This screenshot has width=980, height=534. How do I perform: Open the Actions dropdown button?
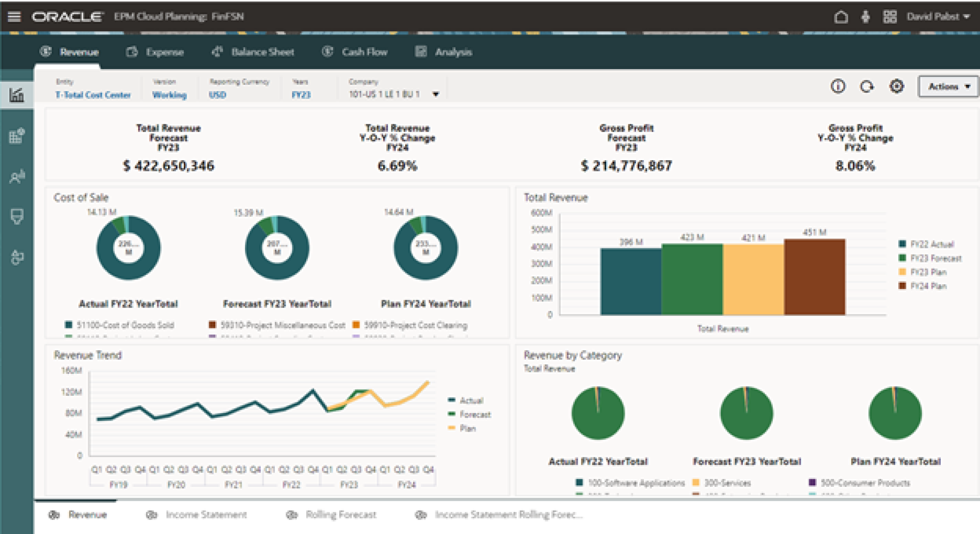[x=948, y=87]
